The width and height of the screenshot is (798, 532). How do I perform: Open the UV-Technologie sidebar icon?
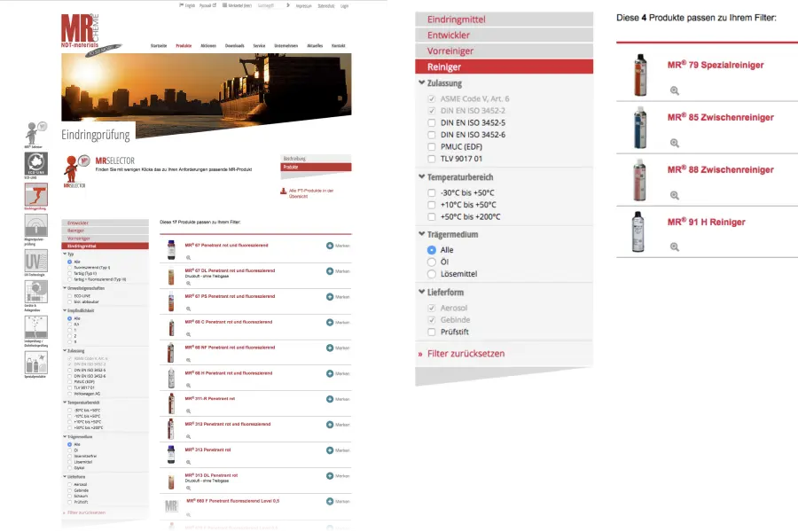tap(36, 261)
